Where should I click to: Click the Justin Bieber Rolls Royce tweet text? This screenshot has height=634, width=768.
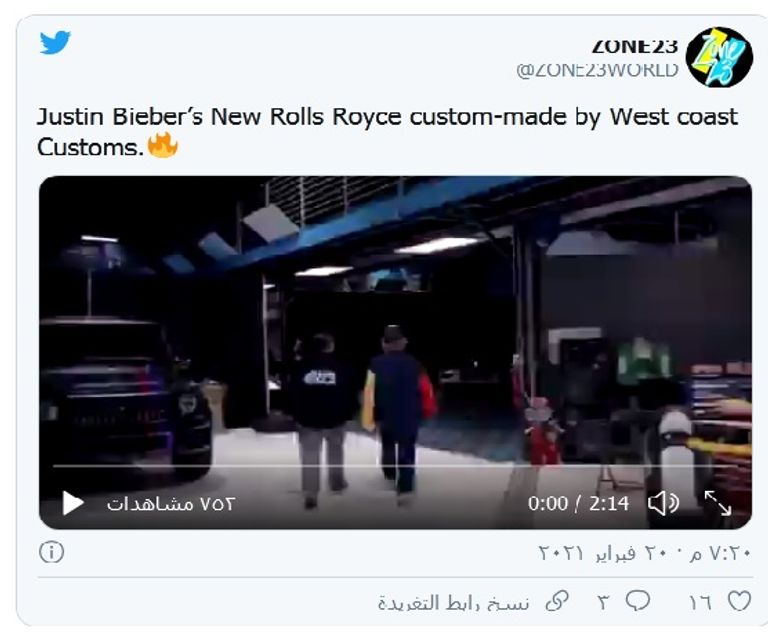tap(387, 131)
